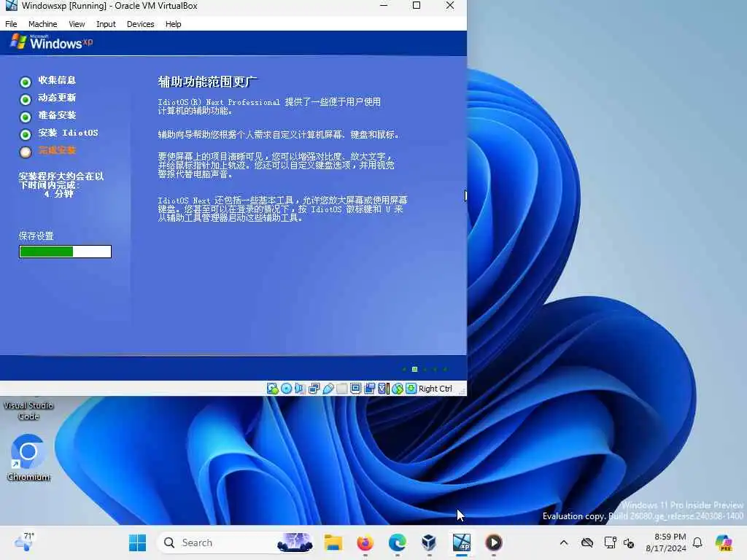Open Firefox from the taskbar
Image resolution: width=747 pixels, height=560 pixels.
(365, 542)
